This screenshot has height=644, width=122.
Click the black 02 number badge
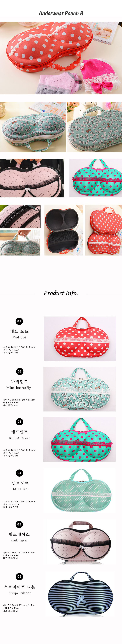pos(19,371)
